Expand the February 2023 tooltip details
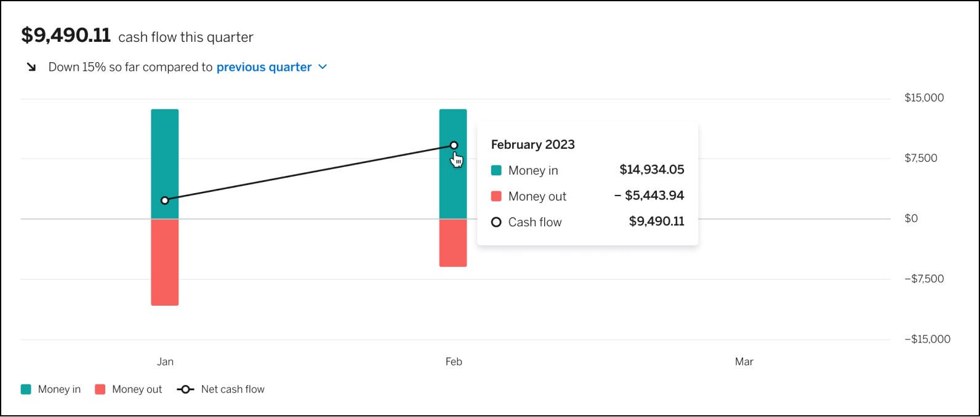Screen dimensions: 980x417 pos(532,144)
